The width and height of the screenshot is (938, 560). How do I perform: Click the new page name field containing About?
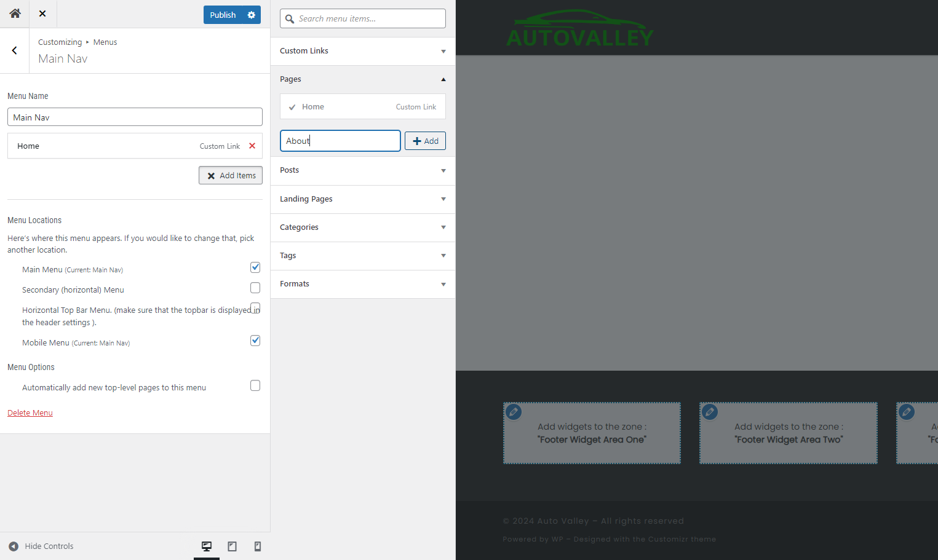(x=340, y=141)
